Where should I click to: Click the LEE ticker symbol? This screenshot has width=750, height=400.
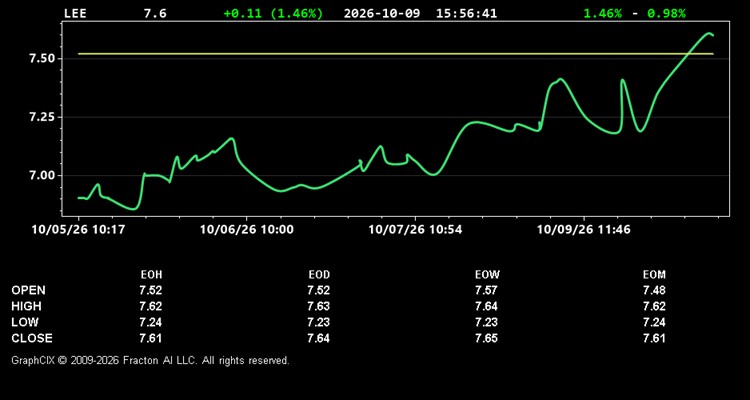click(75, 13)
